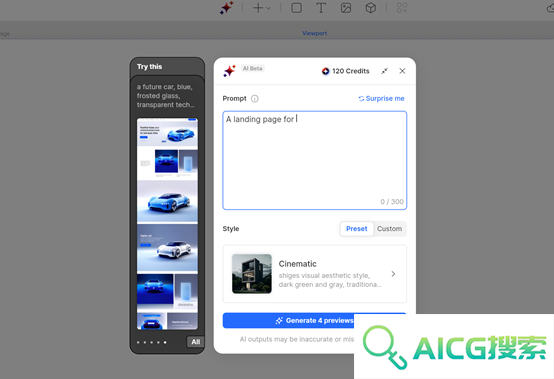The width and height of the screenshot is (554, 379).
Task: Click the large blue car preview image
Action: 167,202
